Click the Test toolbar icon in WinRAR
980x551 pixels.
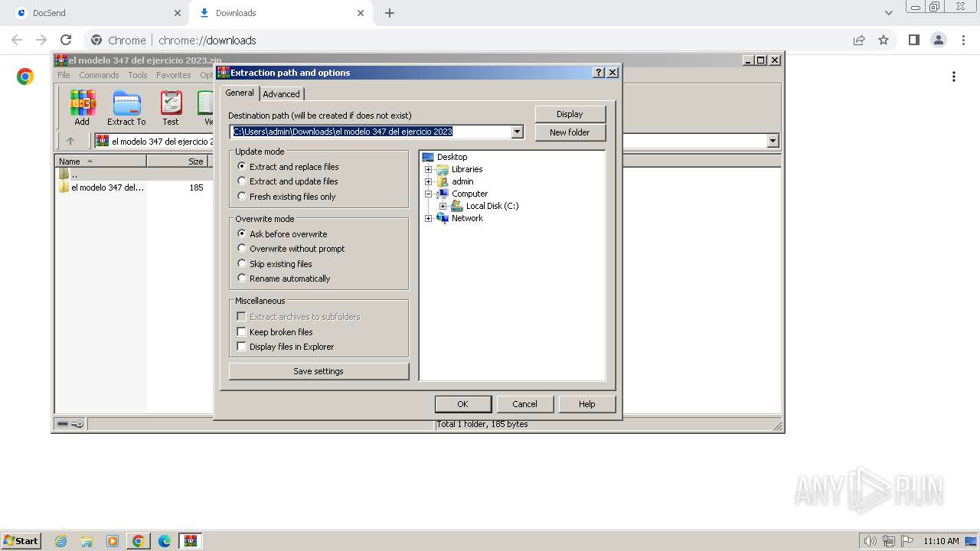point(171,108)
